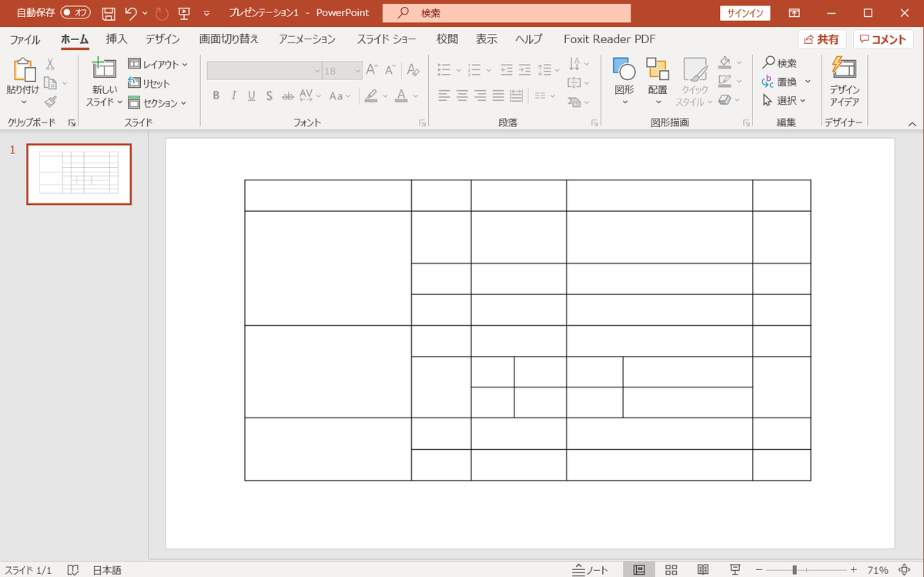This screenshot has height=577, width=924.
Task: Toggle text shadow
Action: coord(269,96)
